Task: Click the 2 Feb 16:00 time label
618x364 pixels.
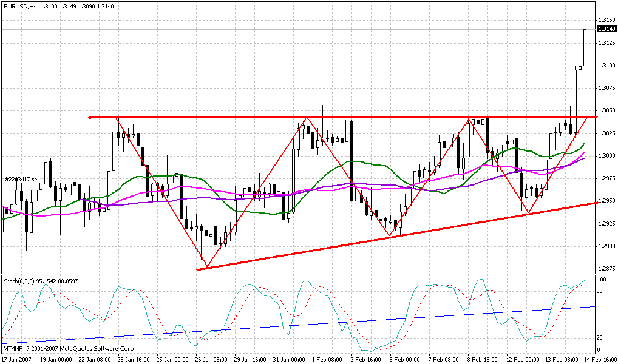Action: [x=365, y=360]
